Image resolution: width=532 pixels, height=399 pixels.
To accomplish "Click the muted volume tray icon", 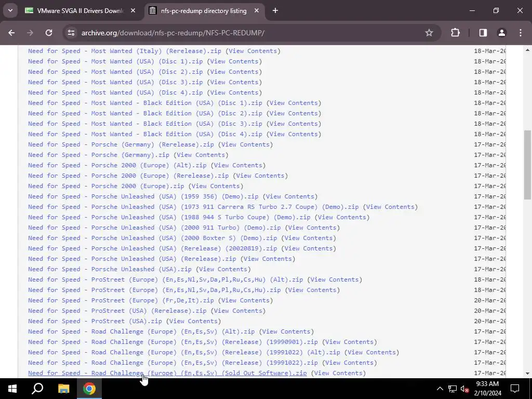I will coord(465,389).
